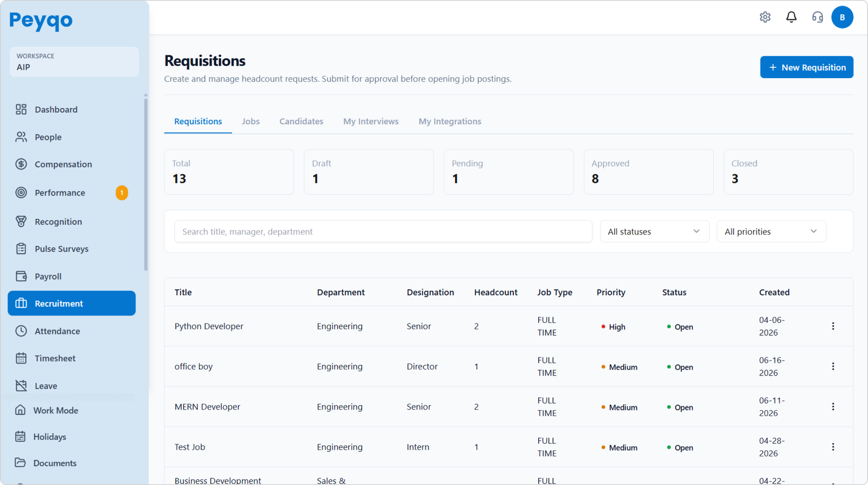
Task: Switch to the Candidates tab
Action: pyautogui.click(x=301, y=122)
